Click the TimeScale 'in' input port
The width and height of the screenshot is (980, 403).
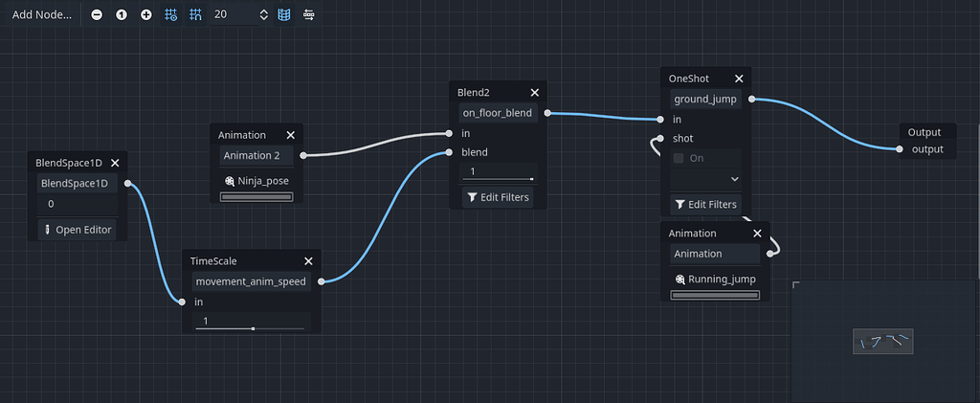point(181,302)
